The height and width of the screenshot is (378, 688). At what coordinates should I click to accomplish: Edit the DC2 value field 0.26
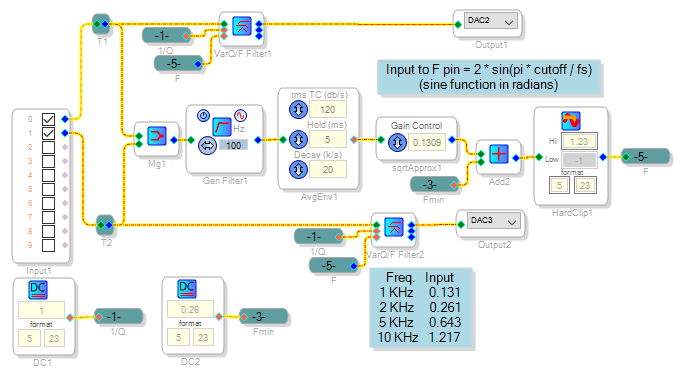(190, 309)
